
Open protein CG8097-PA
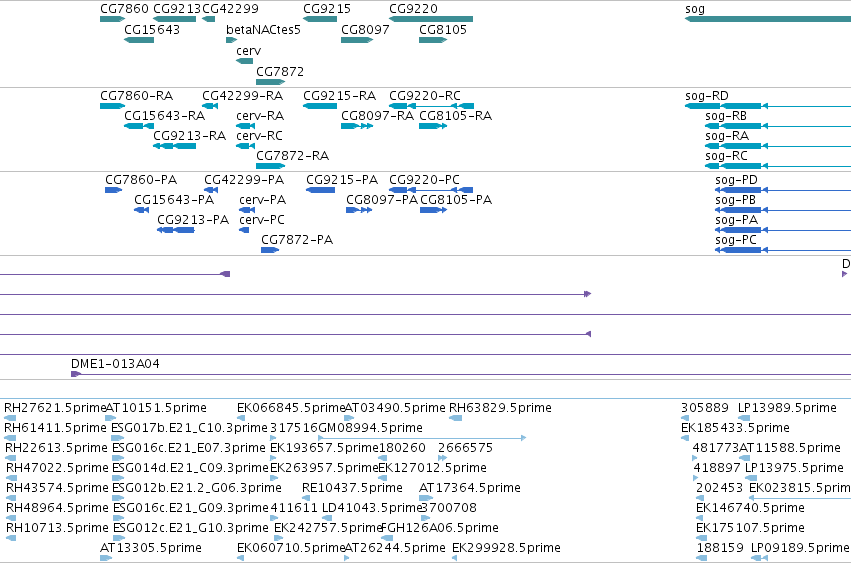pyautogui.click(x=359, y=210)
